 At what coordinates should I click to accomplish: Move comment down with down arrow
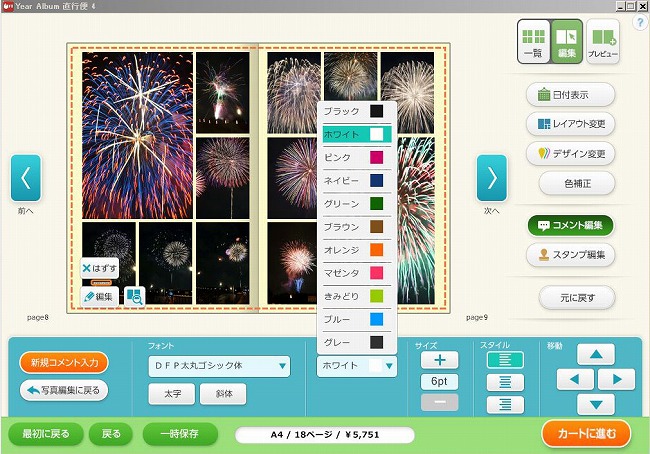tap(596, 404)
